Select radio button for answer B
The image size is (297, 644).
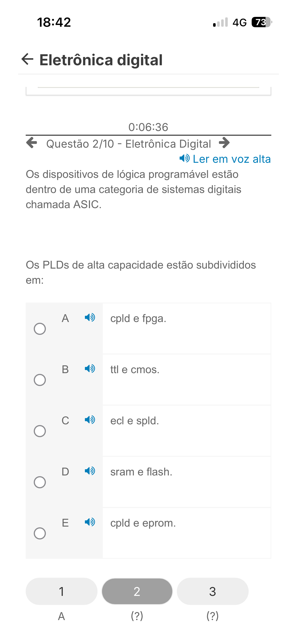click(x=40, y=380)
